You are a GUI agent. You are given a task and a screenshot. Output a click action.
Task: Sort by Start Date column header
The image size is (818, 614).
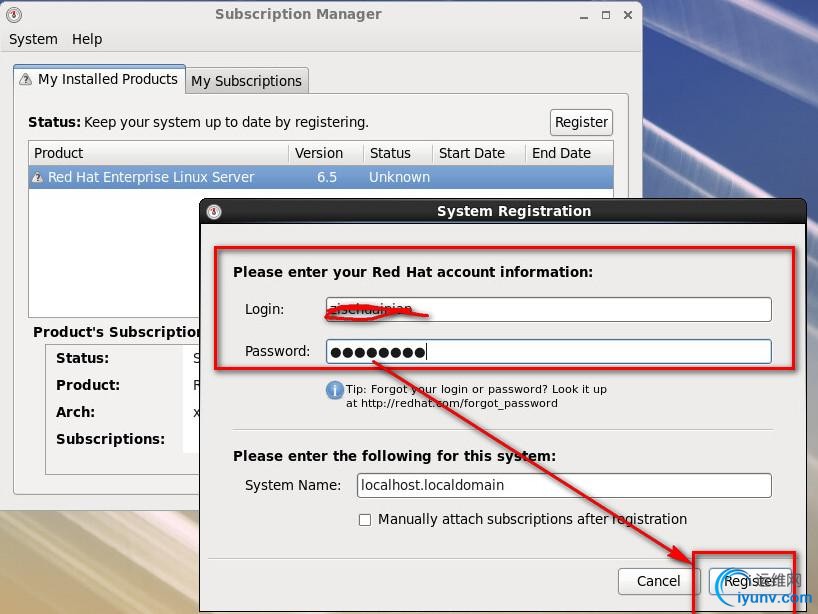pyautogui.click(x=478, y=153)
